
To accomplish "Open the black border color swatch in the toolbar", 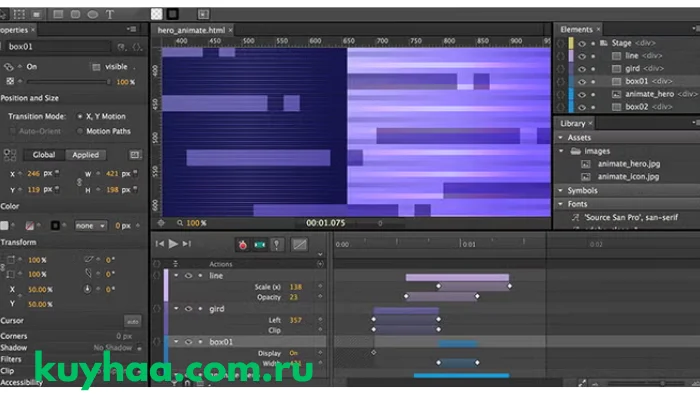I will [x=173, y=14].
